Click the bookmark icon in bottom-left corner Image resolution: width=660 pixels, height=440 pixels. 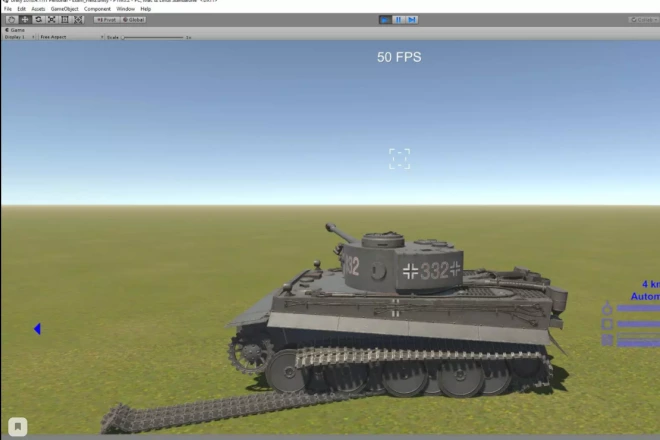pyautogui.click(x=16, y=427)
